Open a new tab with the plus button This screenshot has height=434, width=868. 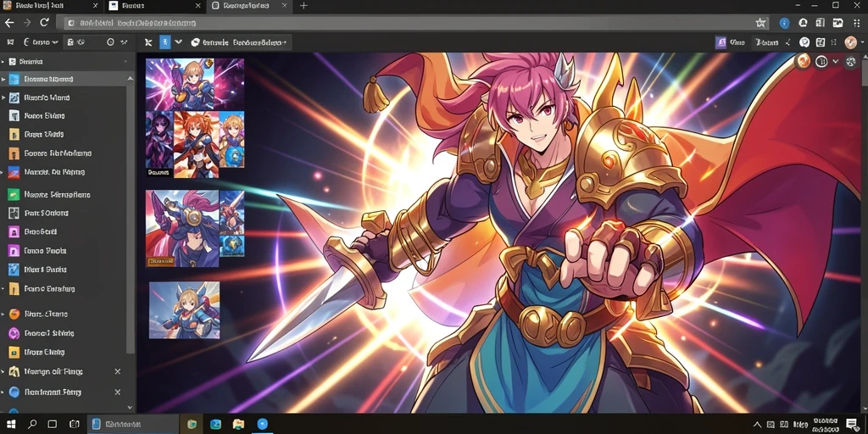coord(303,6)
